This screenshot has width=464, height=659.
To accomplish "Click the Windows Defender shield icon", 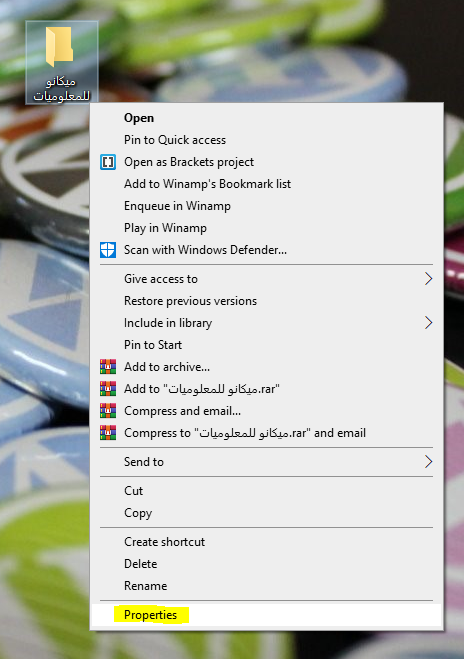I will 108,250.
